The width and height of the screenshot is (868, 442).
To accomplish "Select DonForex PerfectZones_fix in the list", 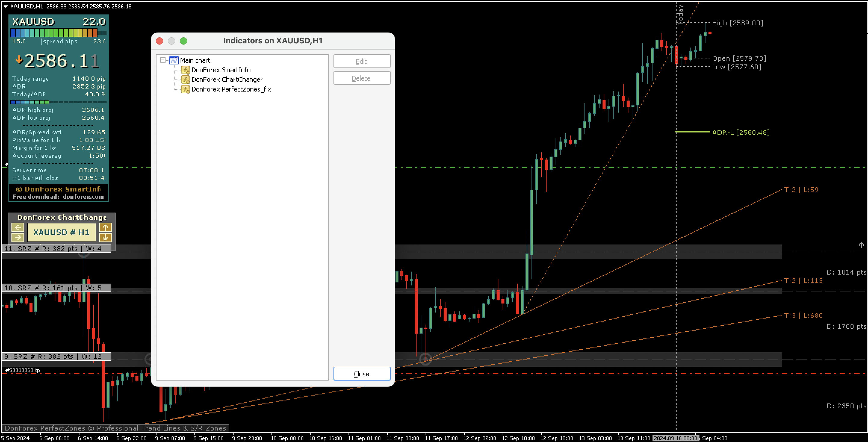I will (231, 89).
